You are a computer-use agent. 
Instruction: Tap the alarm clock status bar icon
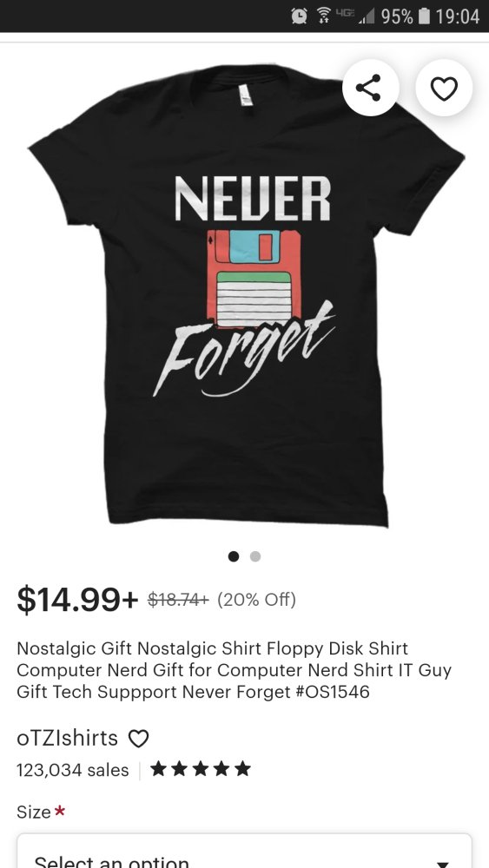point(299,16)
